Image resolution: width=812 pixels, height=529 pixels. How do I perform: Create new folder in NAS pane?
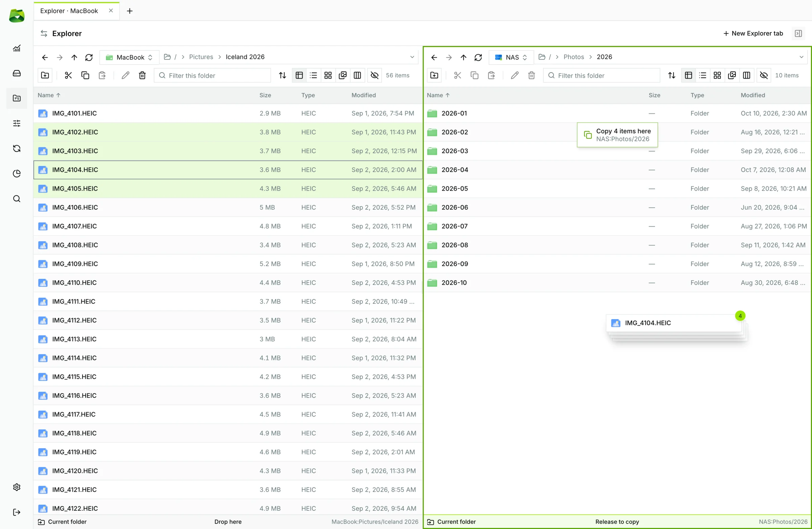[x=434, y=75]
